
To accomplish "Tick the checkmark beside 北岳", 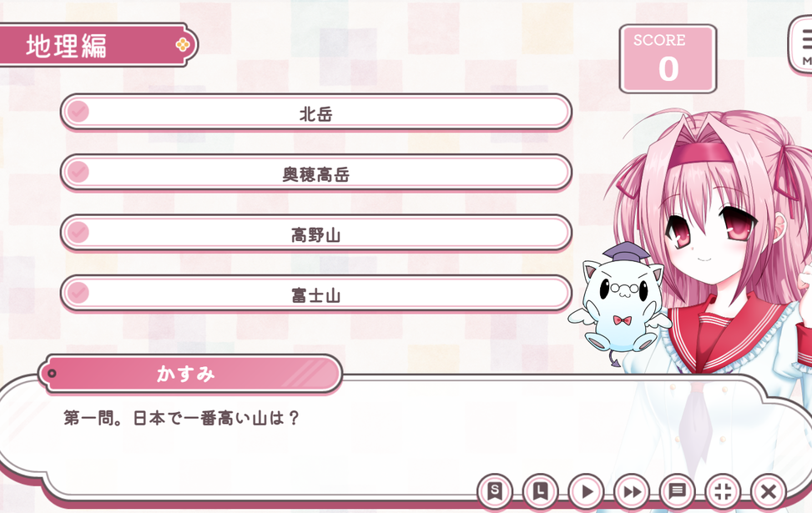I will [78, 111].
